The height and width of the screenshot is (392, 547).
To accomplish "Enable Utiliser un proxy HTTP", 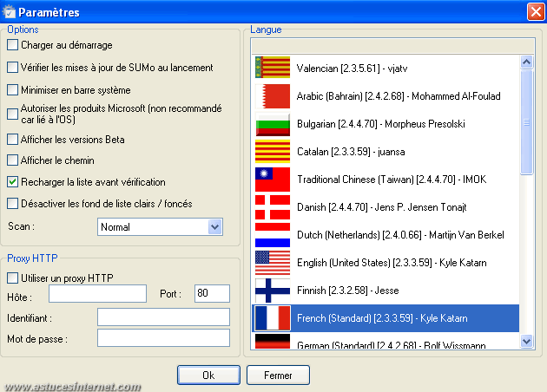I will (12, 278).
